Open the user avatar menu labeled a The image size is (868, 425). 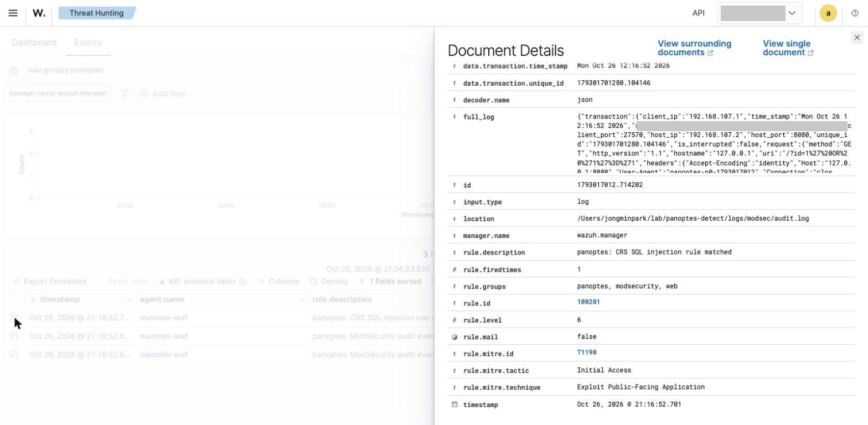click(828, 13)
